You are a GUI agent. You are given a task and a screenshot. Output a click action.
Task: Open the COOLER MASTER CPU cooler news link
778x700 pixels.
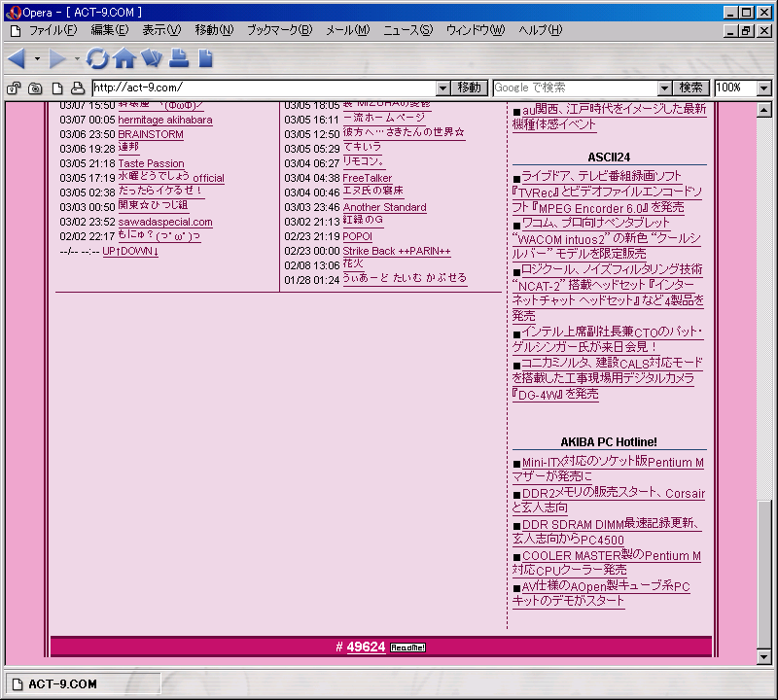pyautogui.click(x=606, y=563)
